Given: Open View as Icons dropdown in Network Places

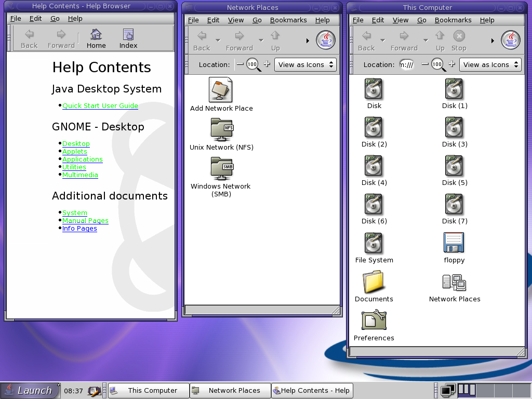Looking at the screenshot, I should 305,64.
